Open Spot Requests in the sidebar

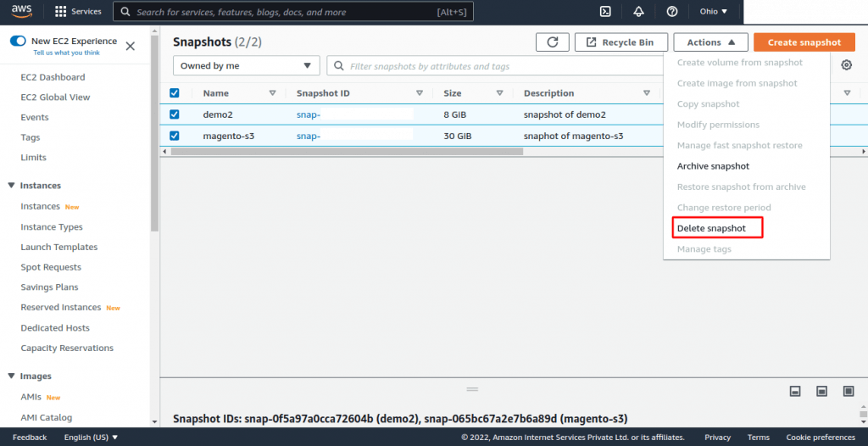coord(51,266)
